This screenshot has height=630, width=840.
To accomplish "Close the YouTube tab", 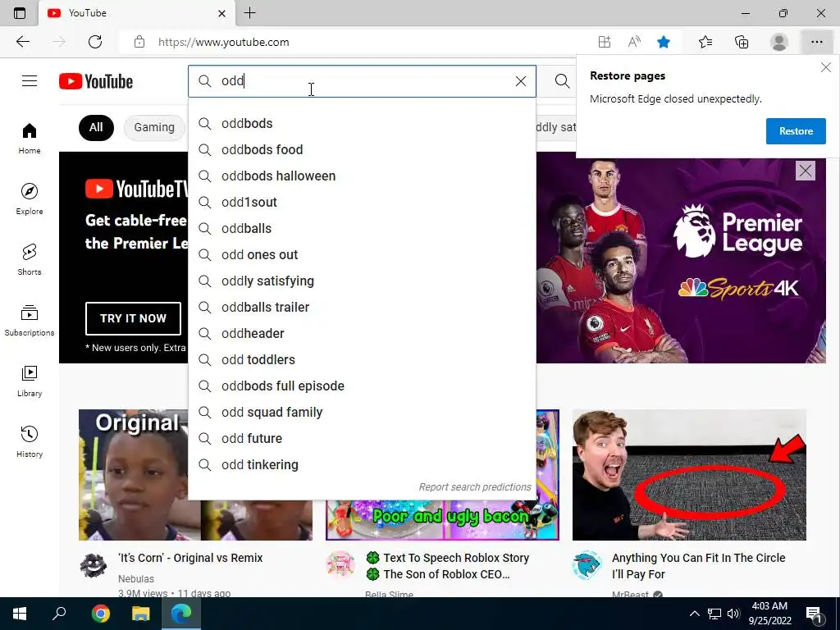I will click(221, 13).
